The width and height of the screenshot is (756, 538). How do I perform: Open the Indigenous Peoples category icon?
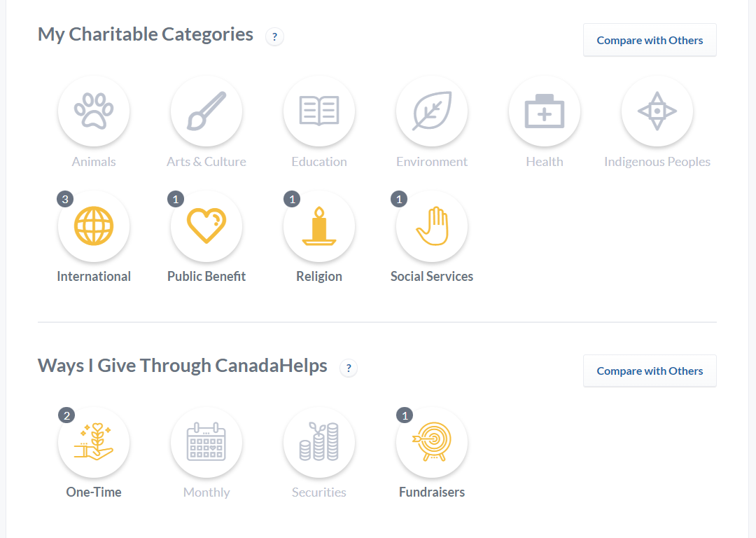657,111
